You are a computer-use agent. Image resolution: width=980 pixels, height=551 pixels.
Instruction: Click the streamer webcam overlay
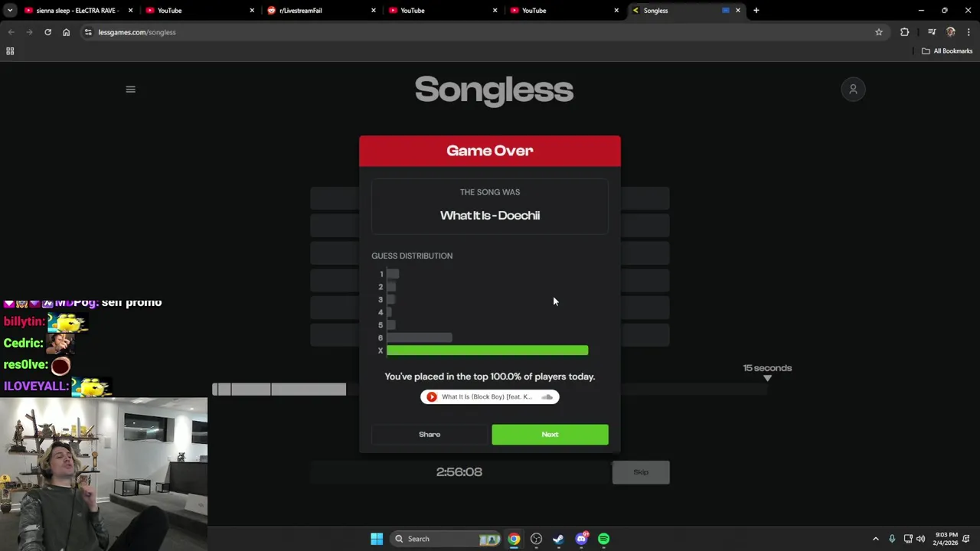pos(103,474)
